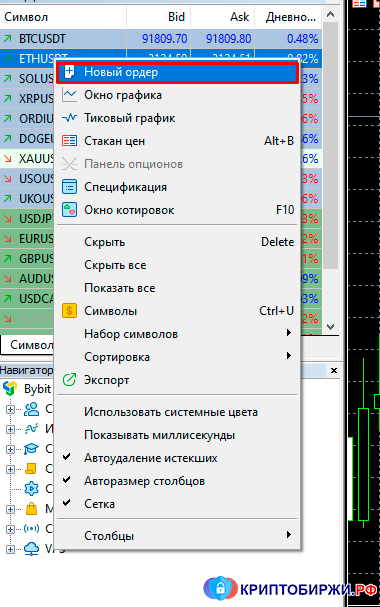Close the Навигатор panel
The height and width of the screenshot is (607, 380).
pos(334,370)
